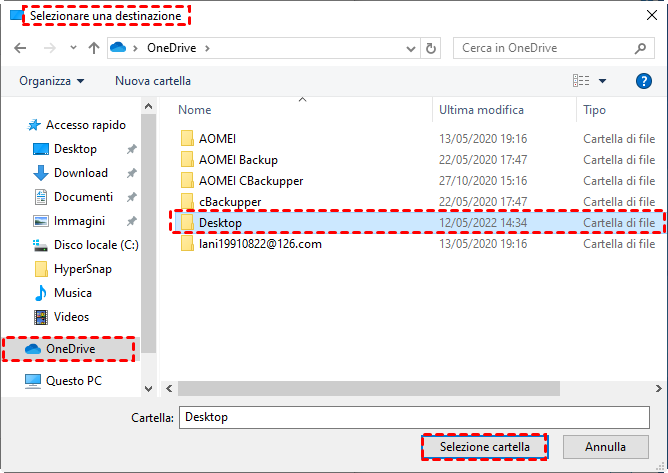Screen dimensions: 668x473
Task: Click the search magnifier icon
Action: click(640, 48)
